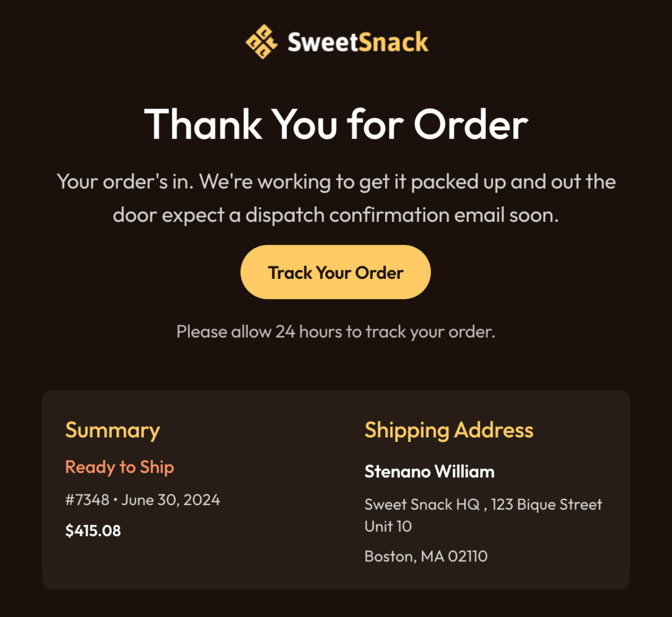Click the SweetSnack diamond logo icon
The image size is (672, 617).
point(261,42)
